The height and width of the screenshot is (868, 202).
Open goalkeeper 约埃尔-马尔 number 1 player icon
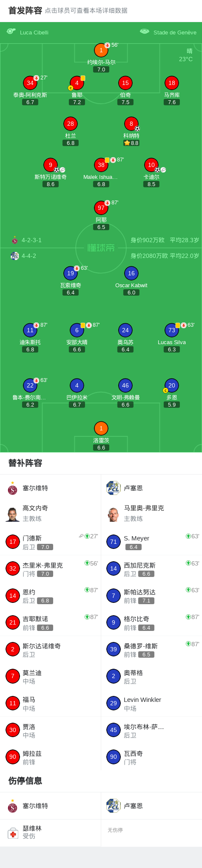pos(101,50)
